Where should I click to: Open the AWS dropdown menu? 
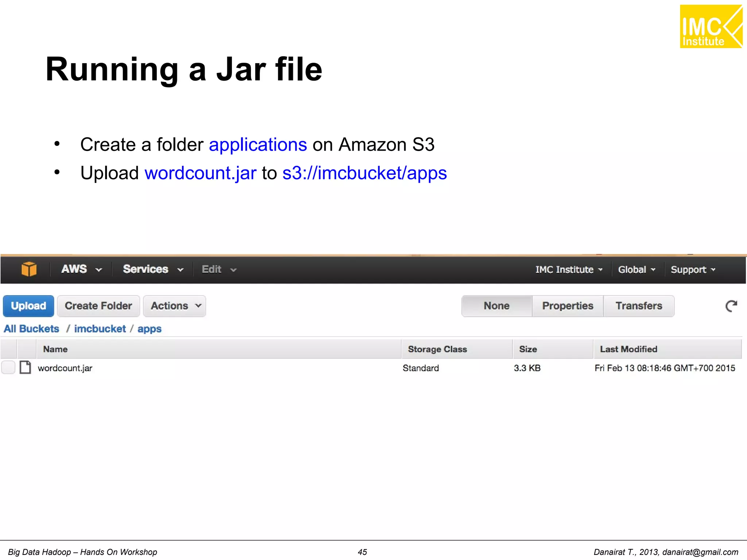pyautogui.click(x=81, y=269)
